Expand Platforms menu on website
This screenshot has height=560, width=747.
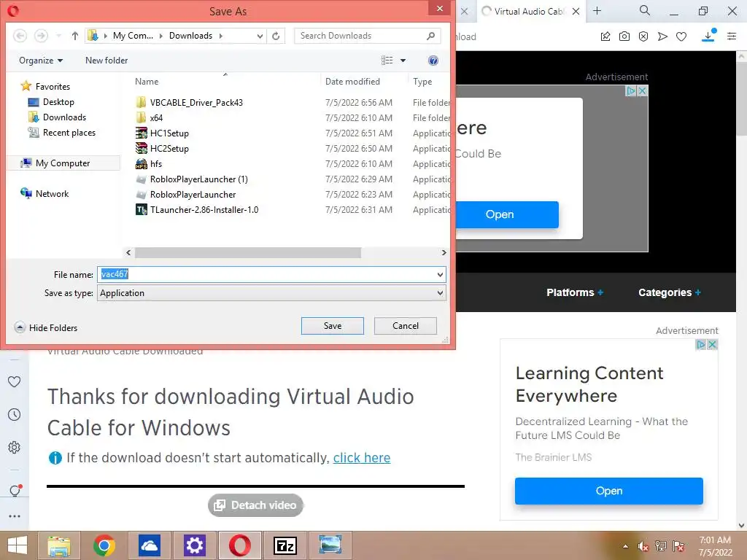click(x=575, y=292)
